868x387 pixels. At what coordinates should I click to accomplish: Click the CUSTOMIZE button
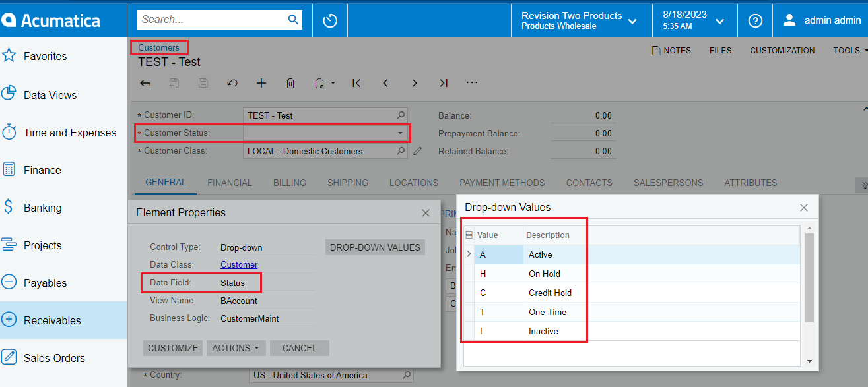pos(173,348)
